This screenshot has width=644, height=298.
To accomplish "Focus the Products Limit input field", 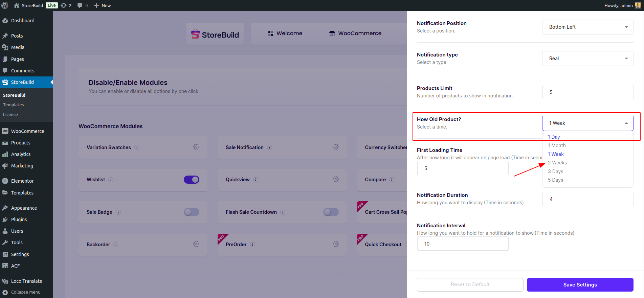I will [588, 92].
